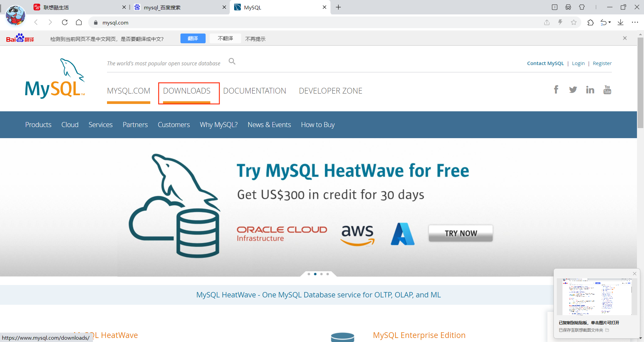Screen dimensions: 644x342
Task: Select the second carousel dot
Action: point(315,274)
